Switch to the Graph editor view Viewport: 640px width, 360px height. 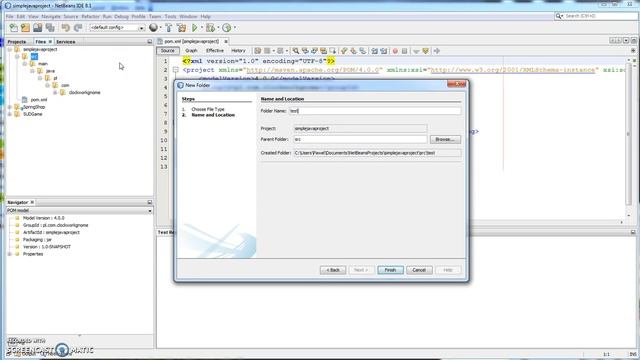[x=191, y=51]
